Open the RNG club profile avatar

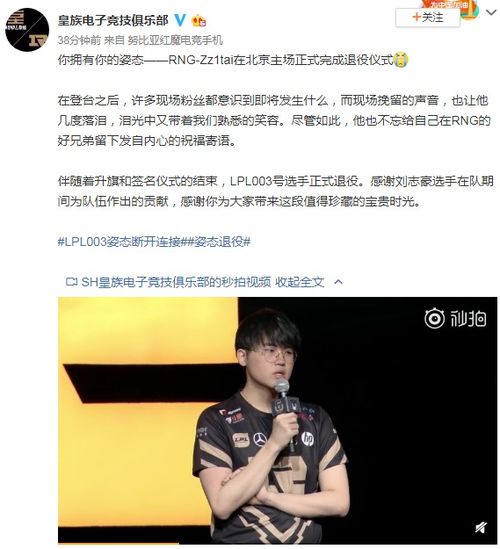click(x=27, y=29)
